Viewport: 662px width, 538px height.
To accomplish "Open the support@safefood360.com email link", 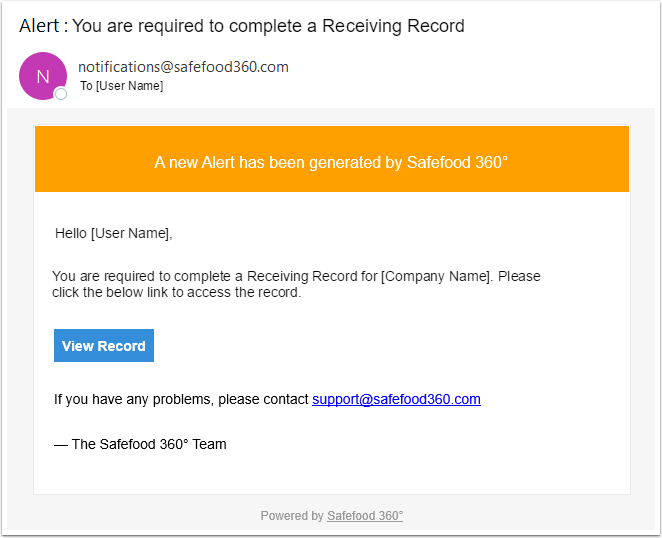I will coord(396,399).
